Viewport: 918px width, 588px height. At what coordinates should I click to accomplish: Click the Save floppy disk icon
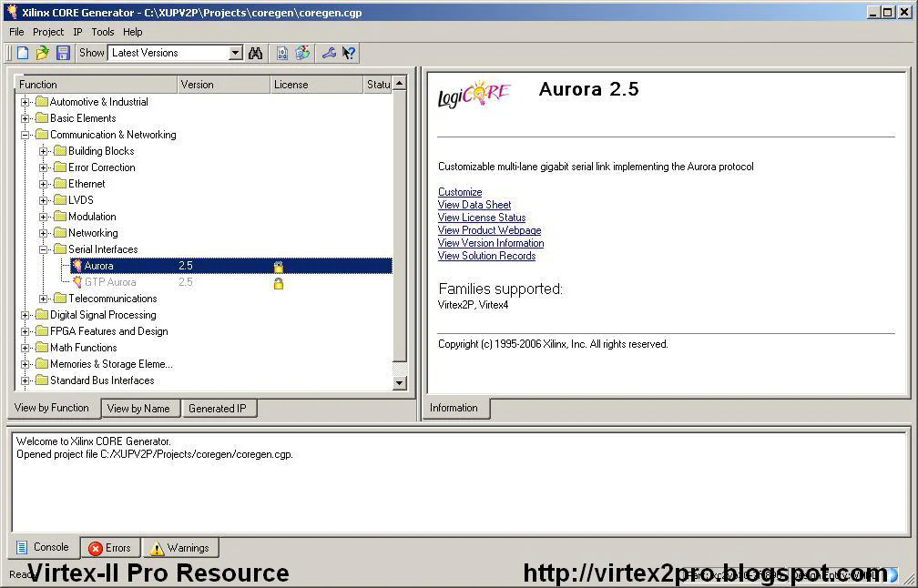(63, 53)
